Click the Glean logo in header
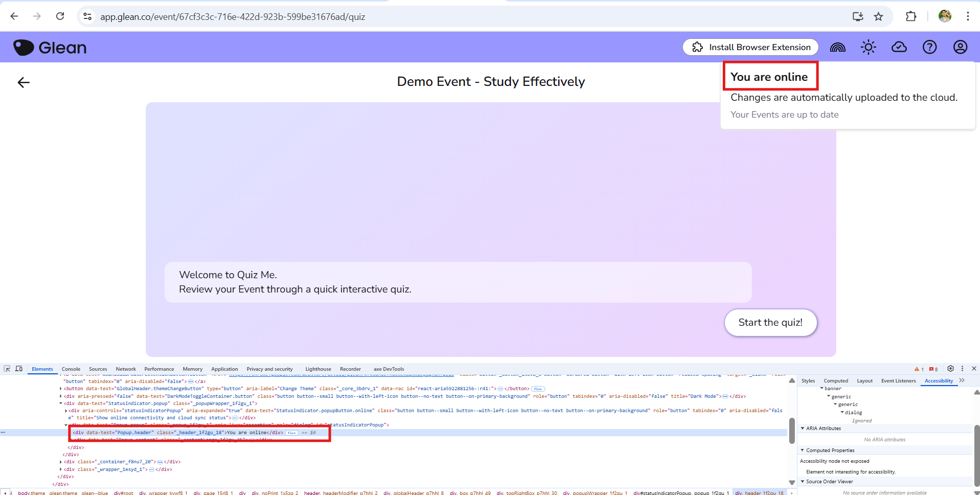The height and width of the screenshot is (495, 980). point(50,48)
